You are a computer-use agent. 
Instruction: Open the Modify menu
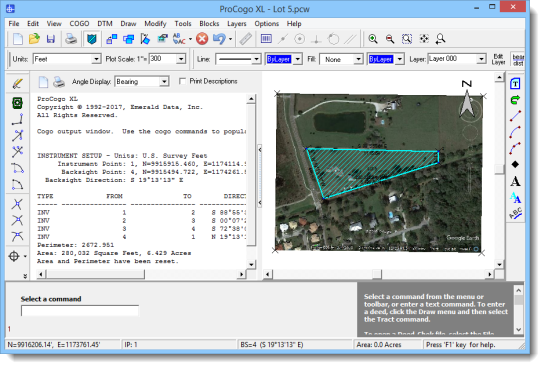[x=155, y=24]
